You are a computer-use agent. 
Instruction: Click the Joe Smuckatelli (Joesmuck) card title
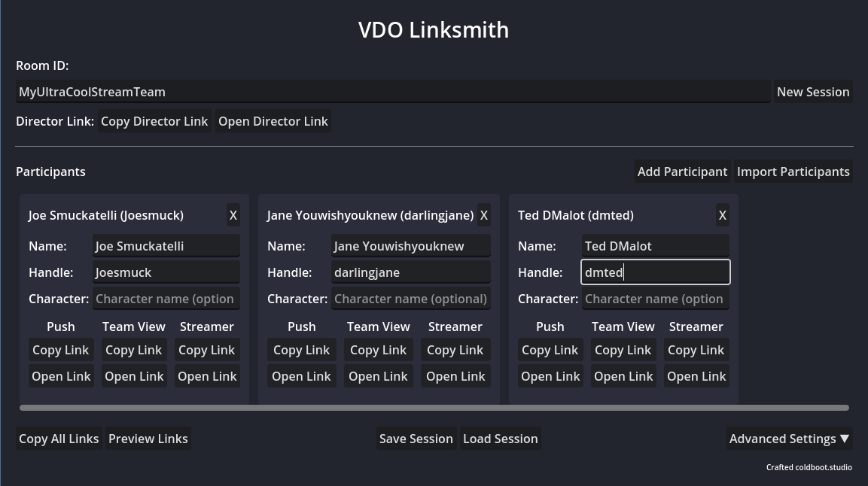point(105,215)
